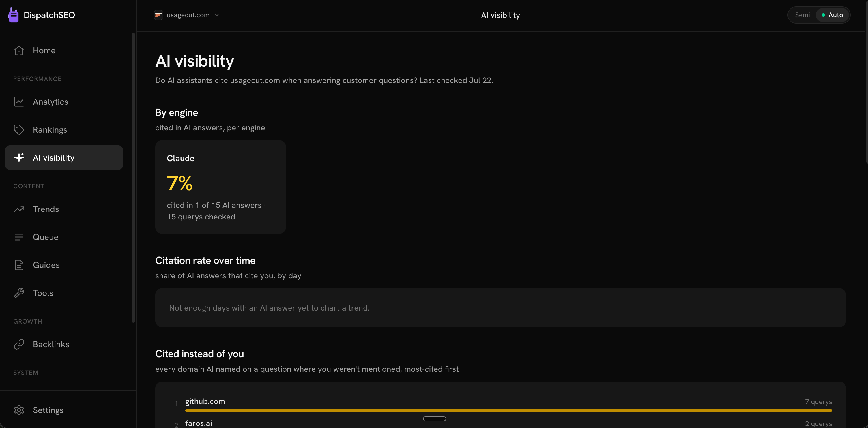Click the github.com citation bar

point(508,410)
